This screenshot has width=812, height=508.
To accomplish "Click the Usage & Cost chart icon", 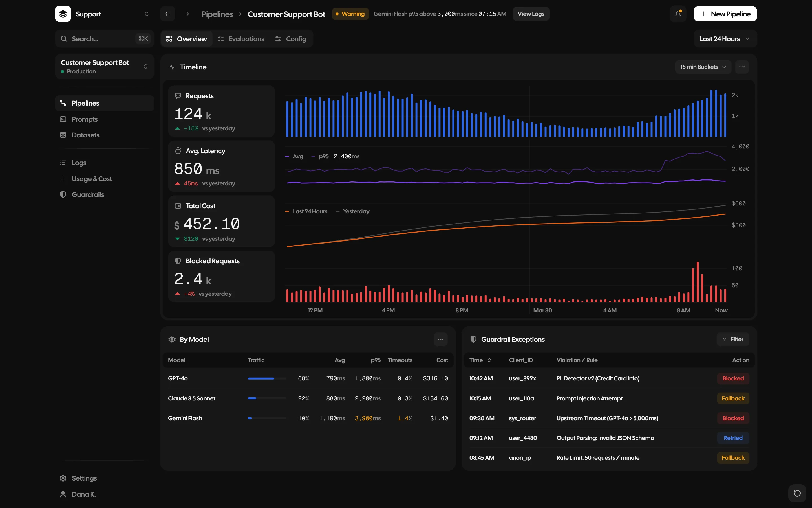I will pos(63,179).
